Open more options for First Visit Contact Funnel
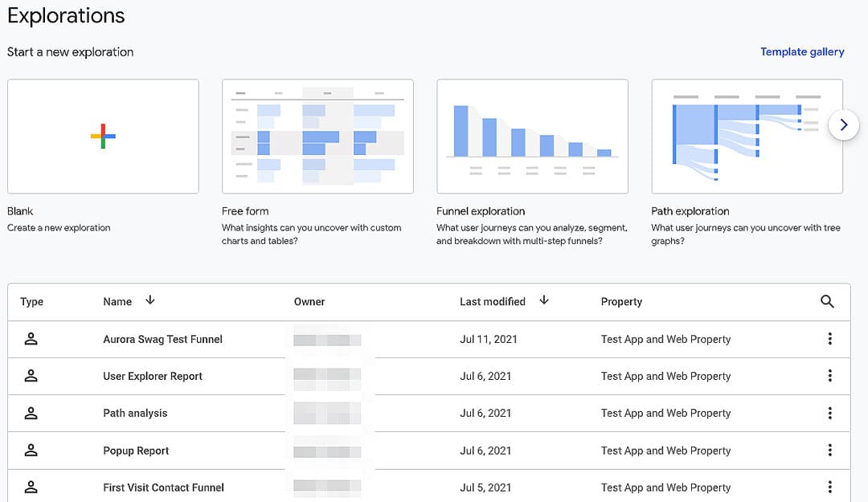 pyautogui.click(x=829, y=487)
